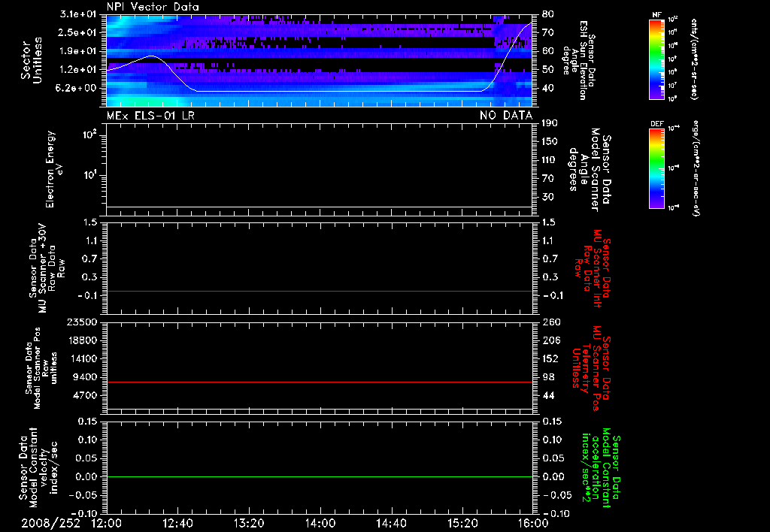The height and width of the screenshot is (532, 770).
Task: Click the 10² electron energy tick label
Action: pos(89,134)
